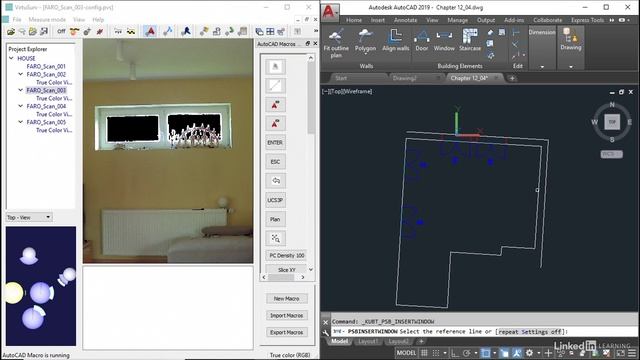Open workspace switching gear in status bar
The height and width of the screenshot is (360, 640).
click(529, 353)
